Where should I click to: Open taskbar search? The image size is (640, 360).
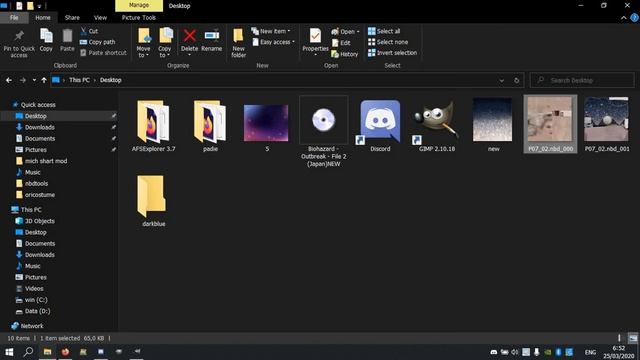[x=28, y=352]
